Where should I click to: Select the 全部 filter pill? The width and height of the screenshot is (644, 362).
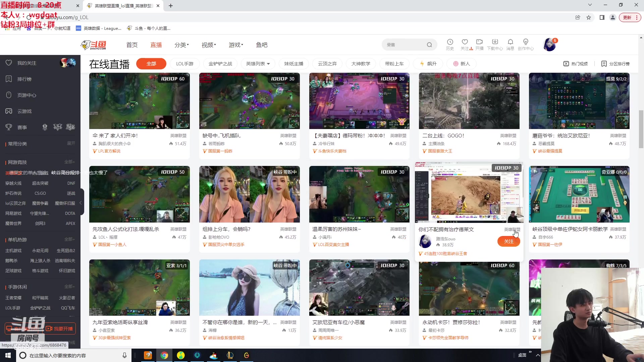point(151,64)
